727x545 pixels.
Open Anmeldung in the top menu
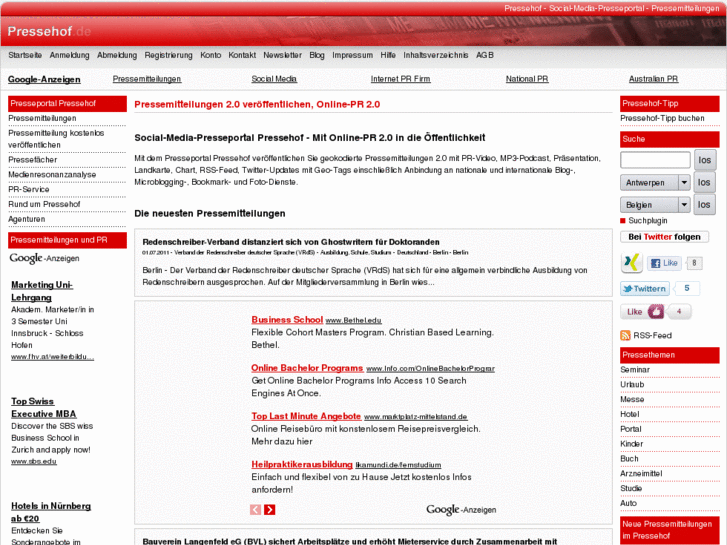coord(70,55)
